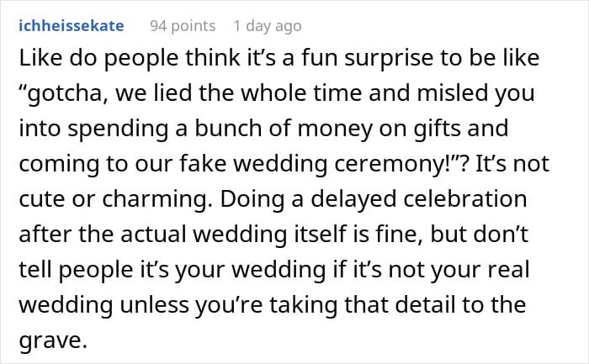Screen dimensions: 589x364
Task: Click 'tell people' at line start
Action: (77, 271)
